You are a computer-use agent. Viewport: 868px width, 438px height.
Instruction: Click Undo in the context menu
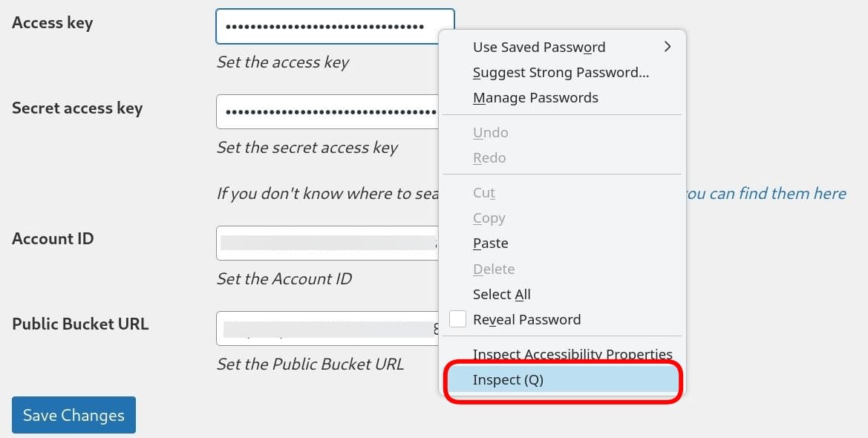tap(491, 133)
